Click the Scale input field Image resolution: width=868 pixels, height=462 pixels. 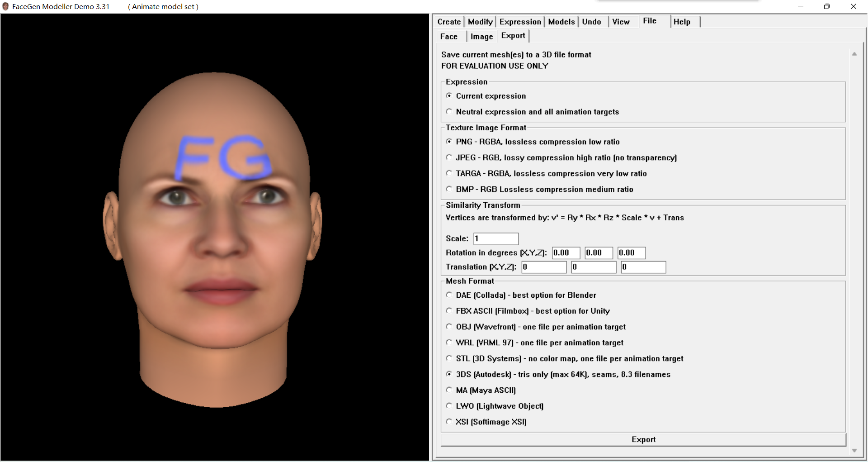pyautogui.click(x=496, y=238)
